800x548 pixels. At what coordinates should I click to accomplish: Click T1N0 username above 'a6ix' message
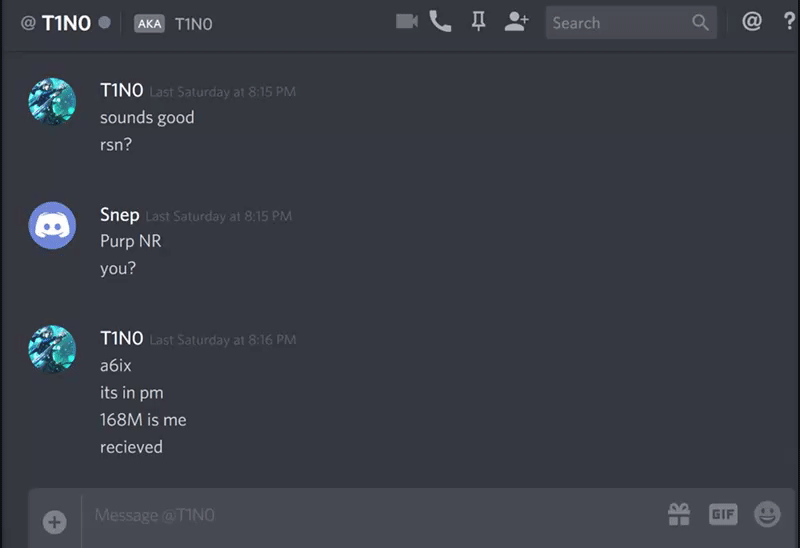click(x=121, y=338)
